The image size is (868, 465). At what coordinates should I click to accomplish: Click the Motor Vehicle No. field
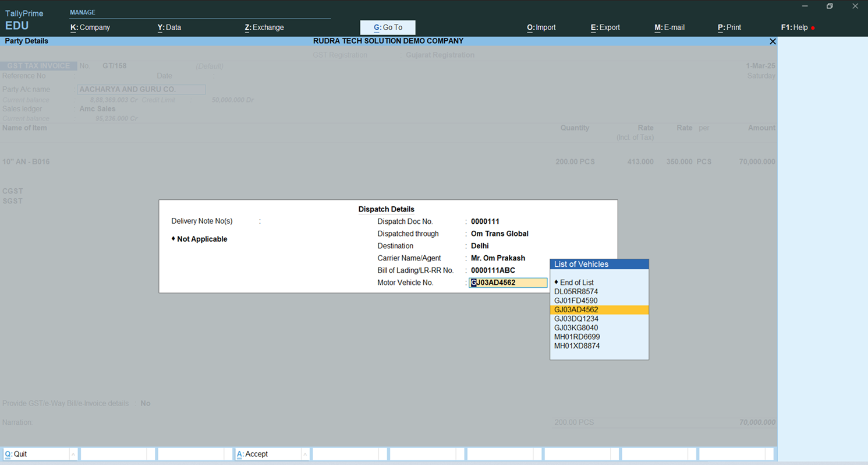(508, 283)
